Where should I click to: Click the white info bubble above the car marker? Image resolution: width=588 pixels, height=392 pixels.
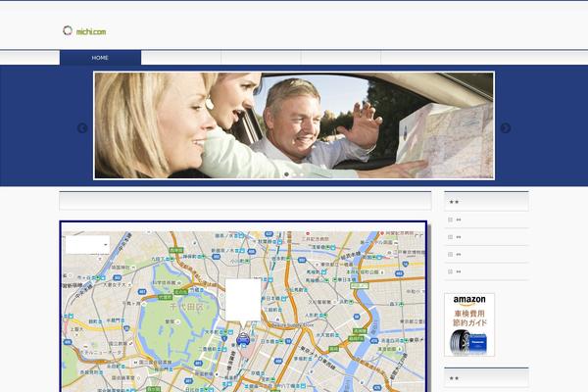(x=243, y=300)
